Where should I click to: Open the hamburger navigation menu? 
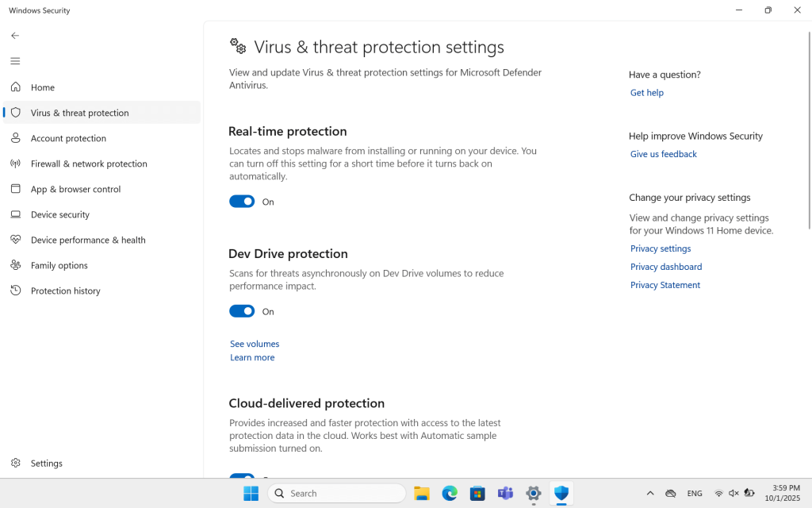click(x=15, y=61)
